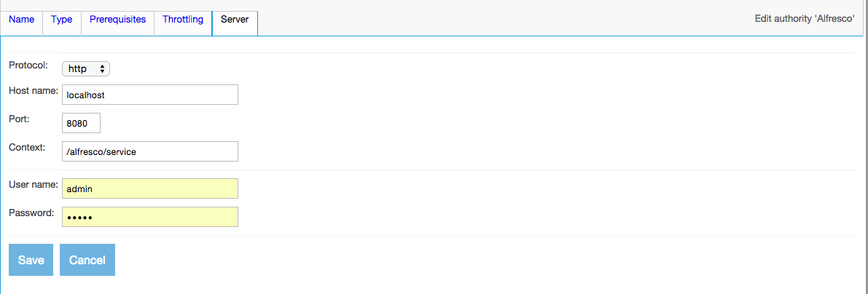Click the "Edit authority 'Alfresco'" heading
The height and width of the screenshot is (294, 868).
point(804,19)
